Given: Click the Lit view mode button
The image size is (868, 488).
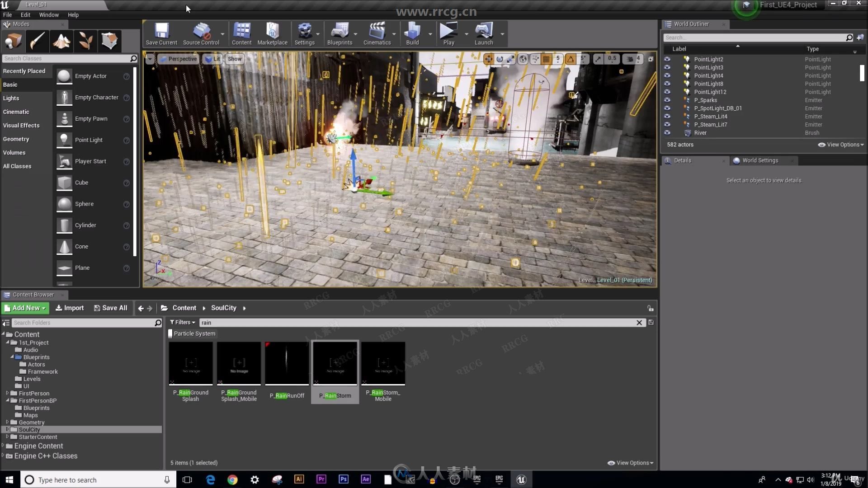Looking at the screenshot, I should point(212,59).
